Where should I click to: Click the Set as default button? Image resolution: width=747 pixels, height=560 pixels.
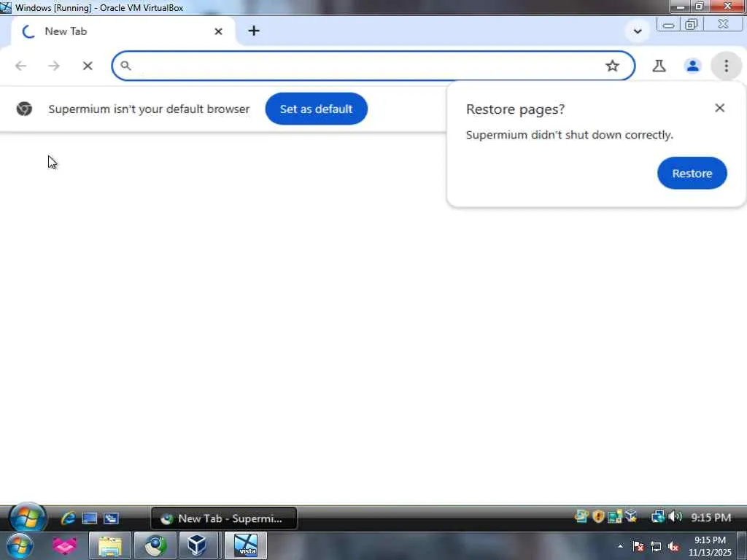pos(317,109)
